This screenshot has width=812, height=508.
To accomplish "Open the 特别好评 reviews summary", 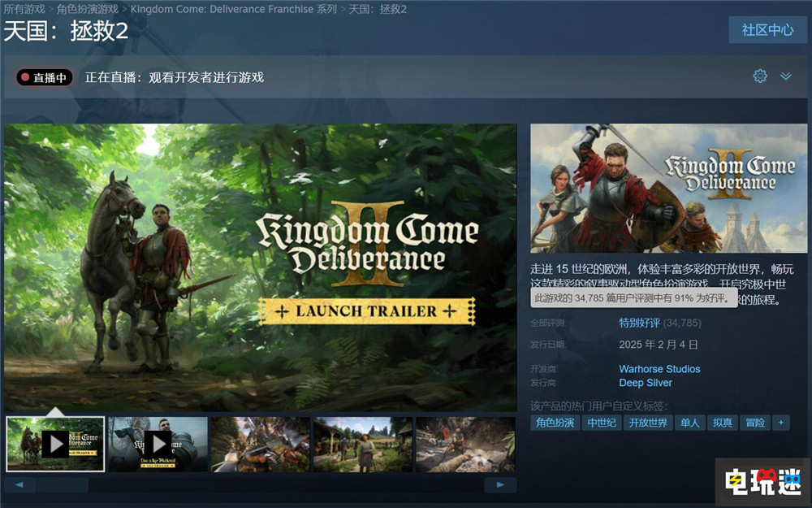I will [x=639, y=323].
